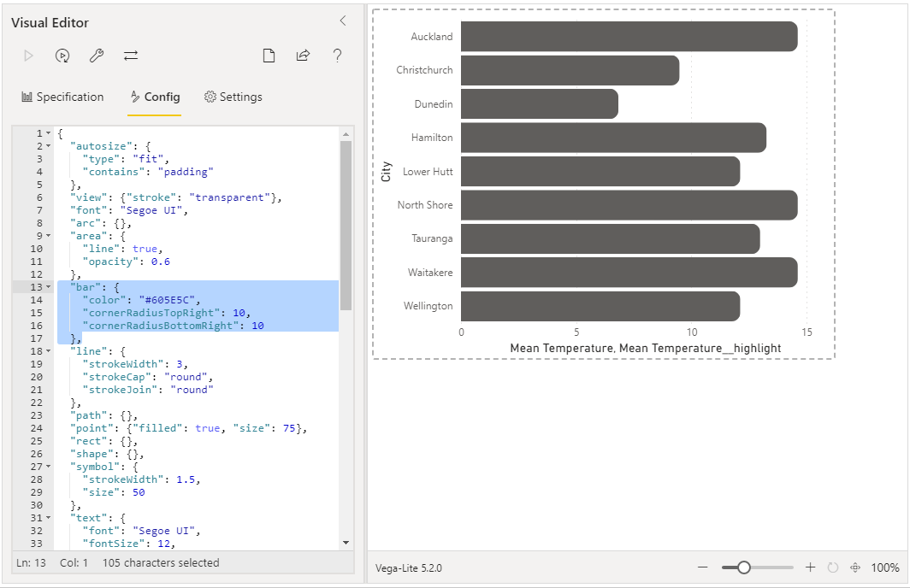Toggle auto-apply with the circular play icon

[x=62, y=56]
